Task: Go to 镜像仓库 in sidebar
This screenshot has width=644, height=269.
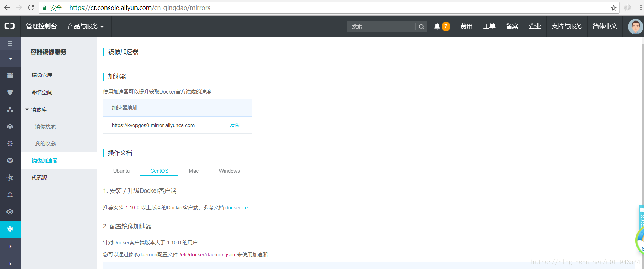Action: (x=42, y=75)
